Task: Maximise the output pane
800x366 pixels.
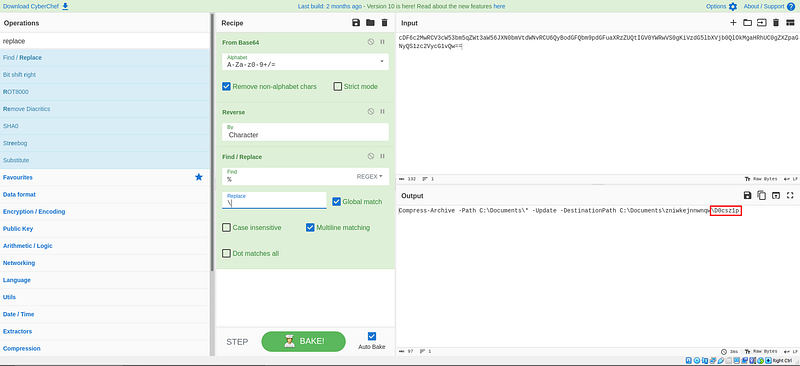Action: coord(790,195)
